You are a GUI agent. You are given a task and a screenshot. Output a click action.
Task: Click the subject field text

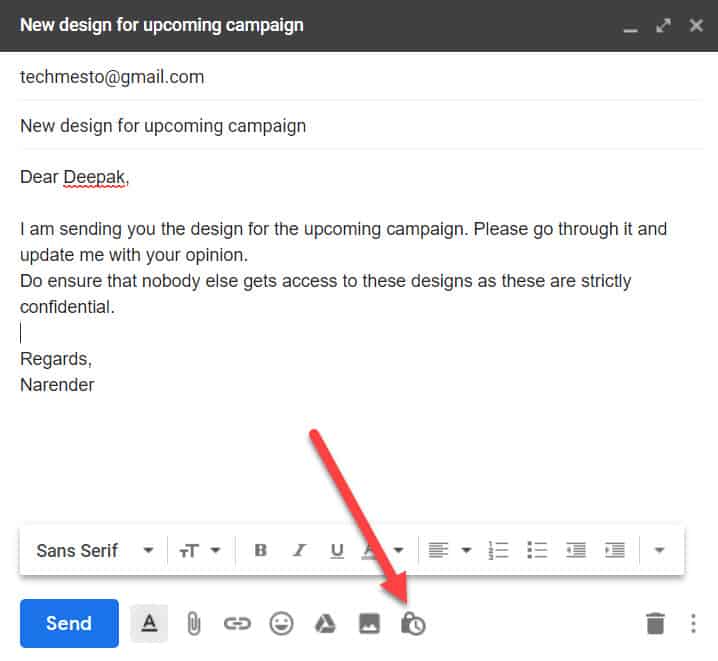click(x=163, y=126)
